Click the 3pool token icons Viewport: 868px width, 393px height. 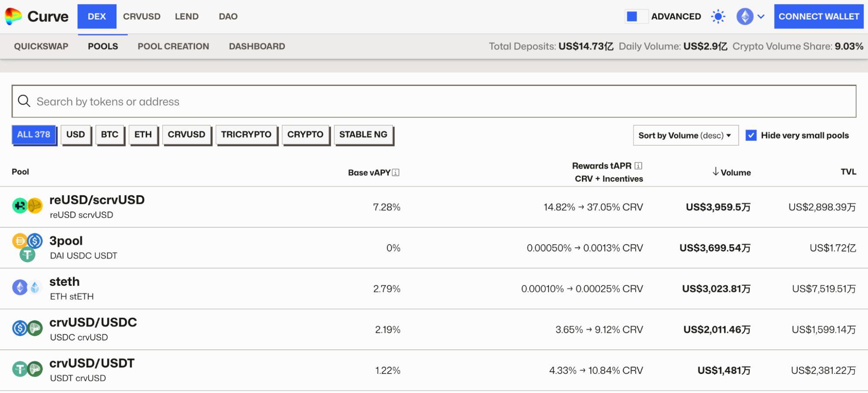(x=27, y=247)
